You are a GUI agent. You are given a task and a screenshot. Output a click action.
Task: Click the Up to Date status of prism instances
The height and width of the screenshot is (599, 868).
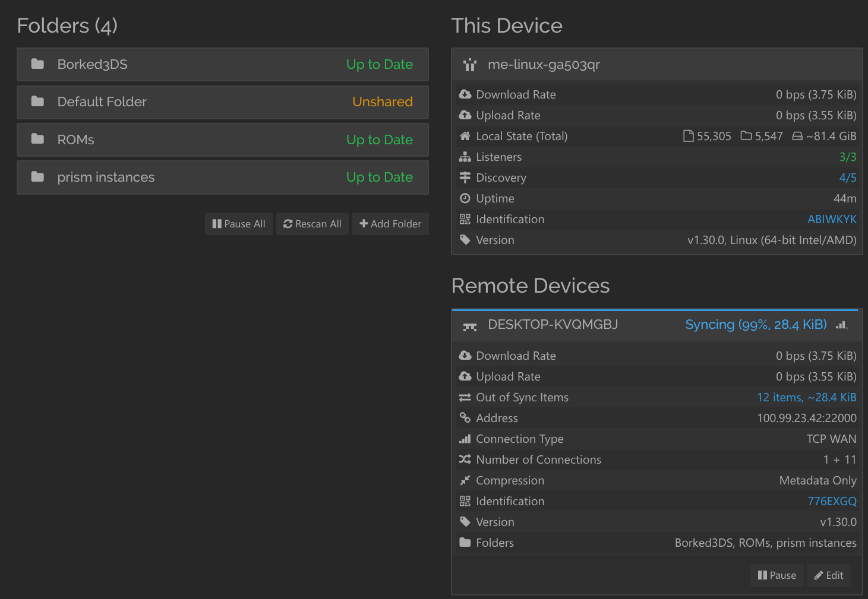click(x=380, y=177)
